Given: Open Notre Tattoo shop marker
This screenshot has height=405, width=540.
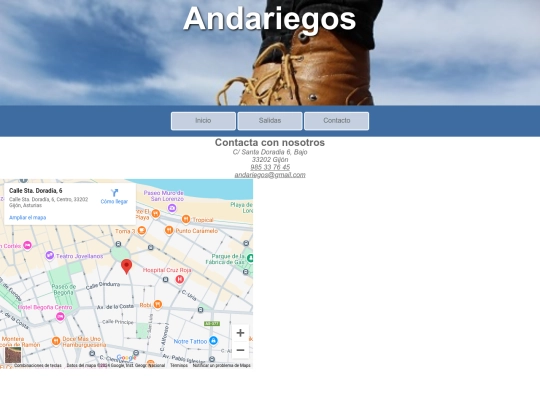Looking at the screenshot, I should coord(213,341).
